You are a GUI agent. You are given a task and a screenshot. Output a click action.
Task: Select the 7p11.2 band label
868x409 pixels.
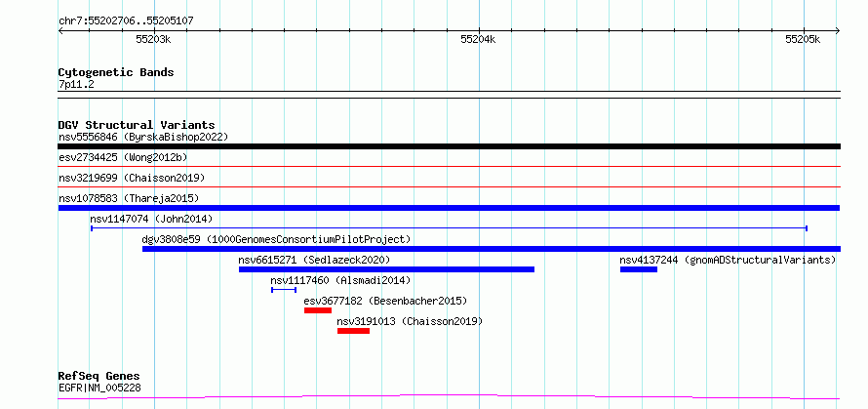point(76,84)
